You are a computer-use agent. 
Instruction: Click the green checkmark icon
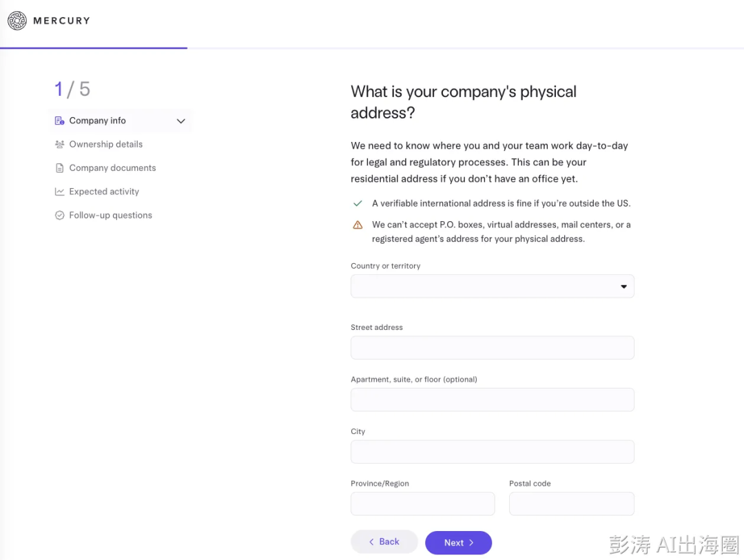pos(358,204)
